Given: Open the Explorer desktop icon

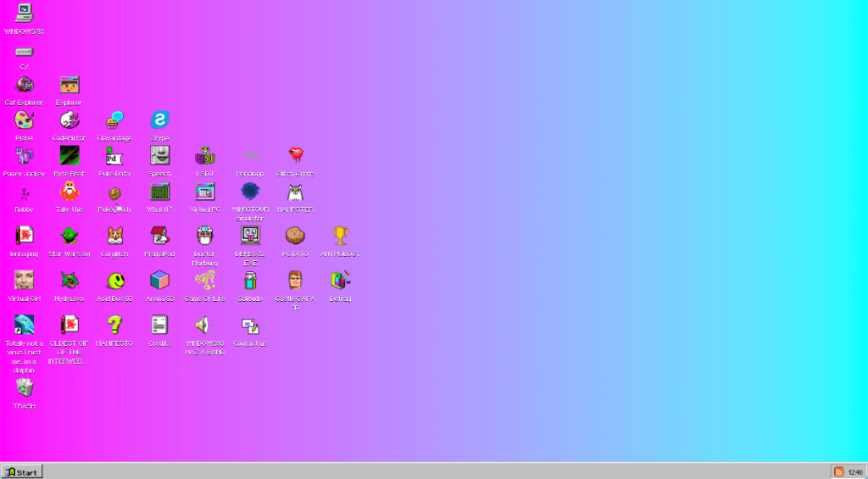Looking at the screenshot, I should 70,85.
